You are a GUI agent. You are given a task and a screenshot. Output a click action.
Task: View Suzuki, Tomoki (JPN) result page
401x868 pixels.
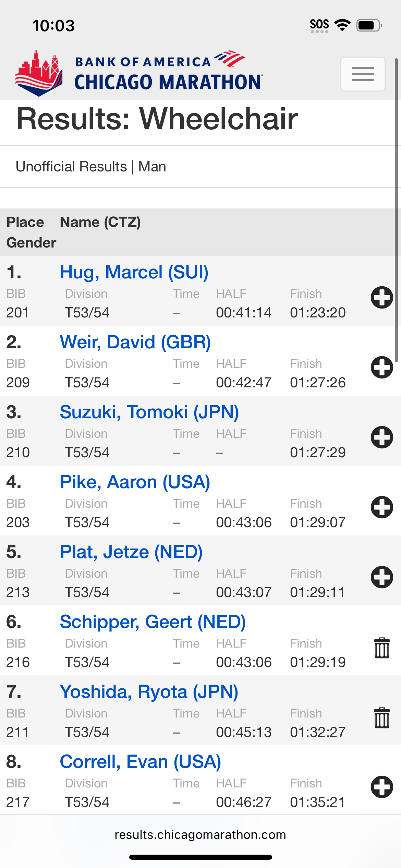[x=149, y=412]
